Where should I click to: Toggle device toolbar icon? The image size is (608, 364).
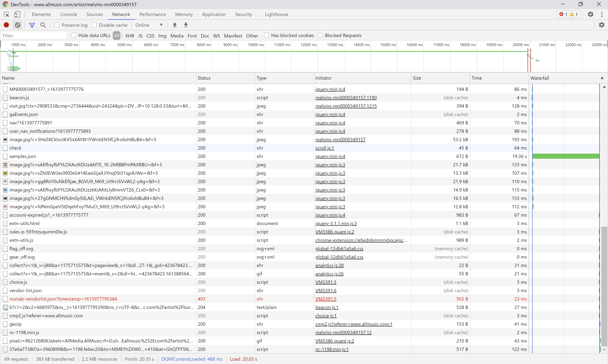17,14
